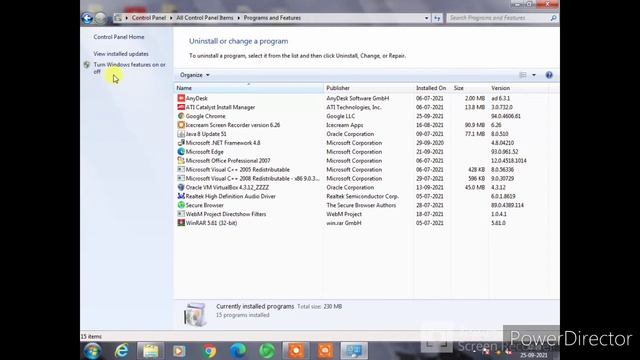Sort the list by Installed On column

click(432, 88)
